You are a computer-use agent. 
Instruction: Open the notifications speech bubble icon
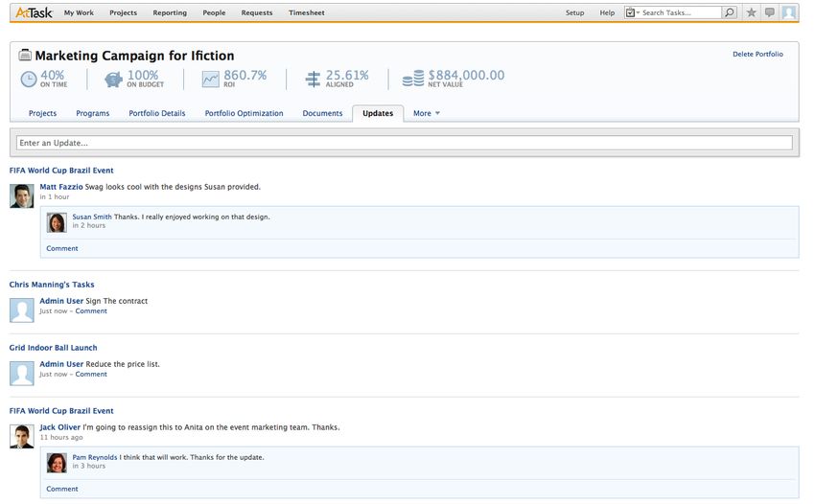pos(770,12)
